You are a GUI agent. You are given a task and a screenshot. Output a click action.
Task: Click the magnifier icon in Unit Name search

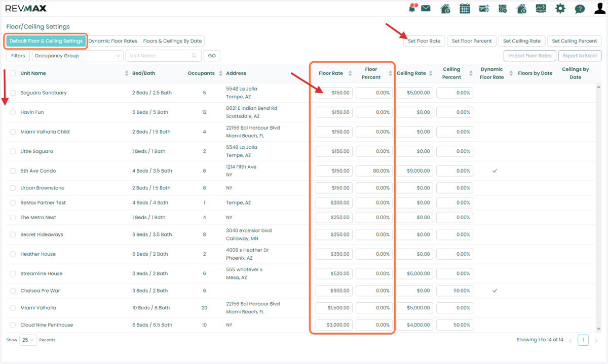tap(194, 56)
